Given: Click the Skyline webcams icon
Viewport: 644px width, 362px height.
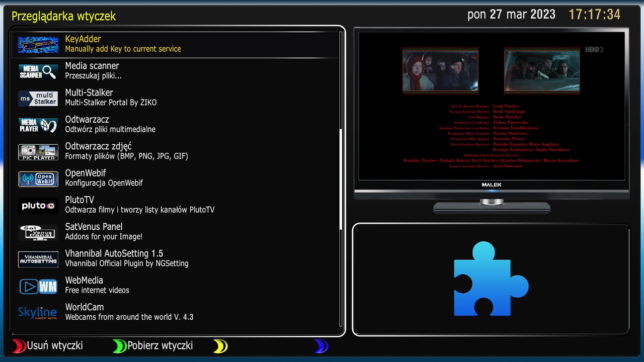Looking at the screenshot, I should tap(38, 313).
